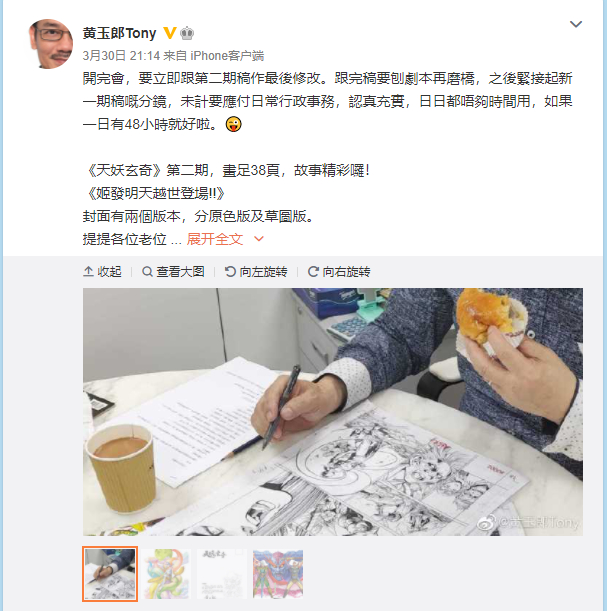
Task: Select the first thumbnail of hand drawing
Action: point(110,574)
